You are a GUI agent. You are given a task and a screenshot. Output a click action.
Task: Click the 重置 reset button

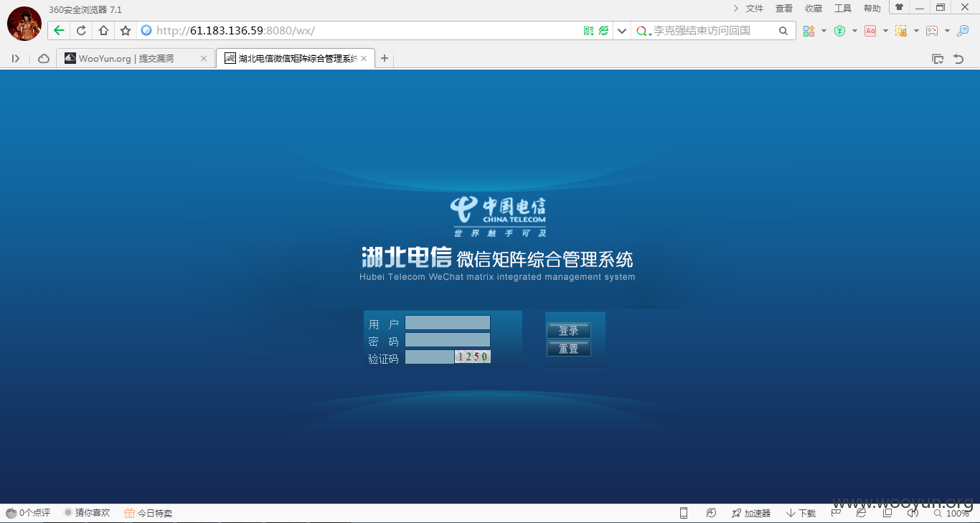569,349
